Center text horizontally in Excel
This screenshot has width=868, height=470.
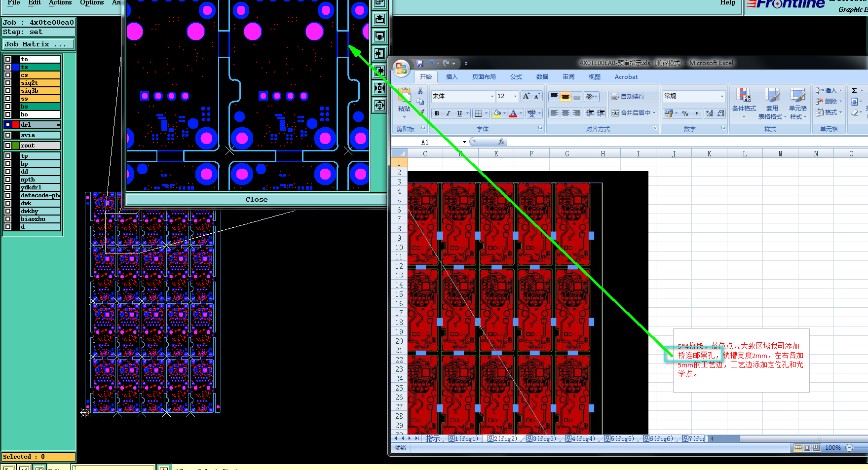point(565,113)
